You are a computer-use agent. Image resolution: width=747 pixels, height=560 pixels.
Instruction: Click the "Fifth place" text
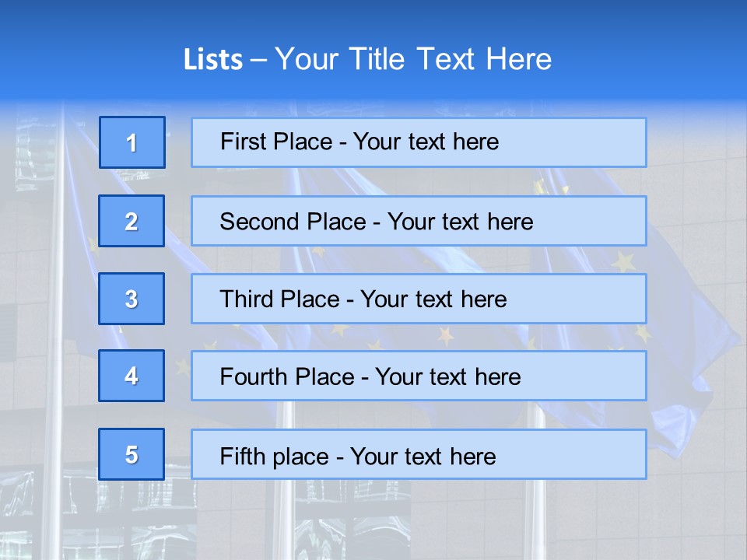pyautogui.click(x=275, y=456)
